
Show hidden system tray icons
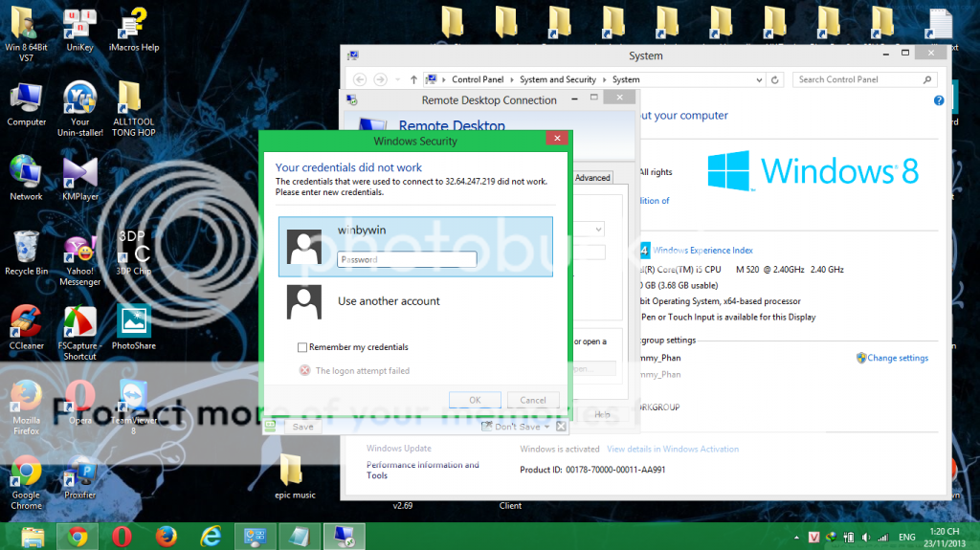tap(796, 538)
